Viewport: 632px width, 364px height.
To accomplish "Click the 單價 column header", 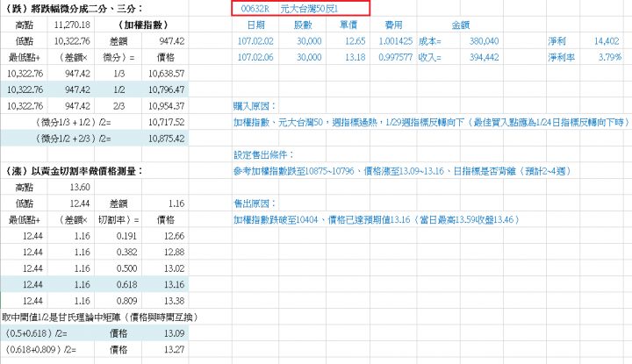I will point(348,25).
